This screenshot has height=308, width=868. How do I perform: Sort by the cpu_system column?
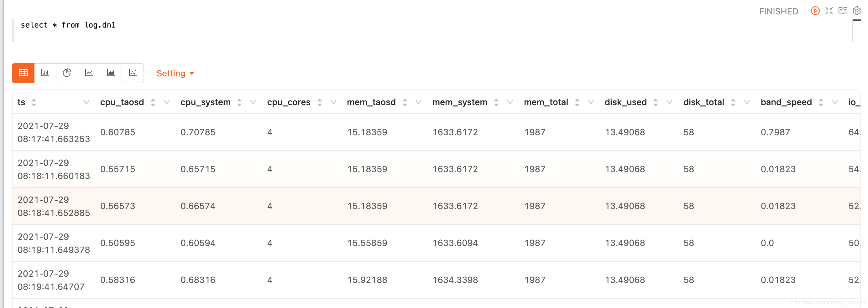pyautogui.click(x=240, y=102)
